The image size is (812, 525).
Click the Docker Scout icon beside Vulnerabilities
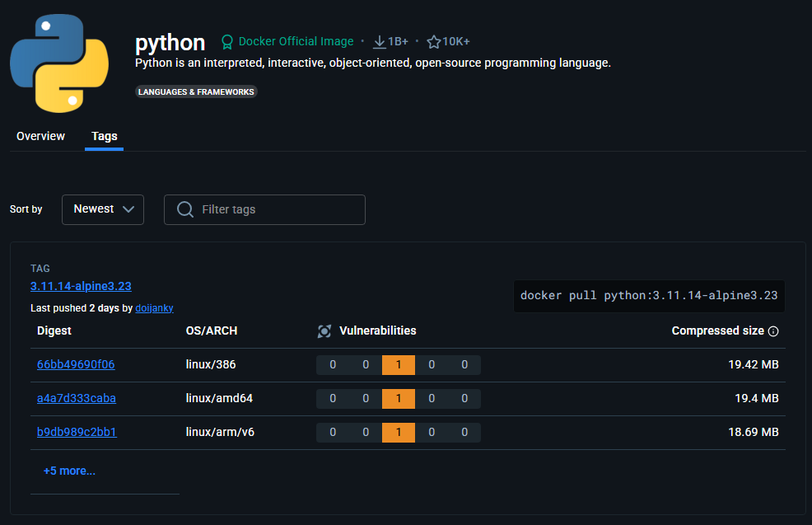tap(324, 330)
